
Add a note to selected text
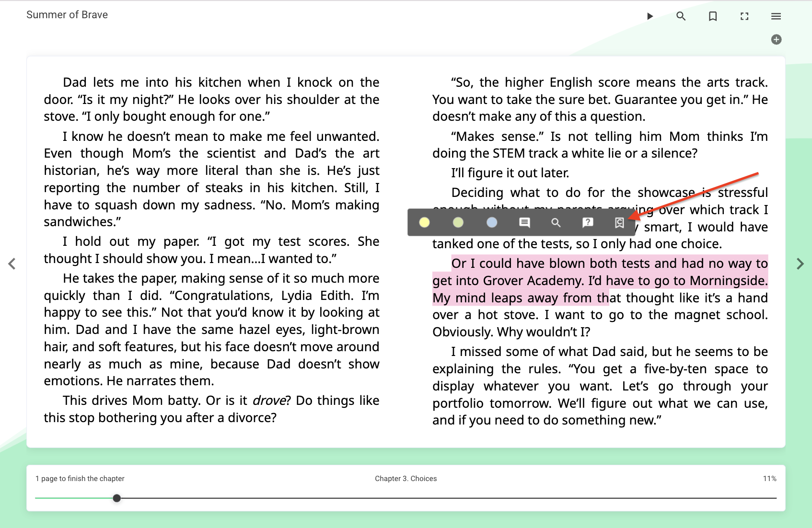(x=524, y=222)
